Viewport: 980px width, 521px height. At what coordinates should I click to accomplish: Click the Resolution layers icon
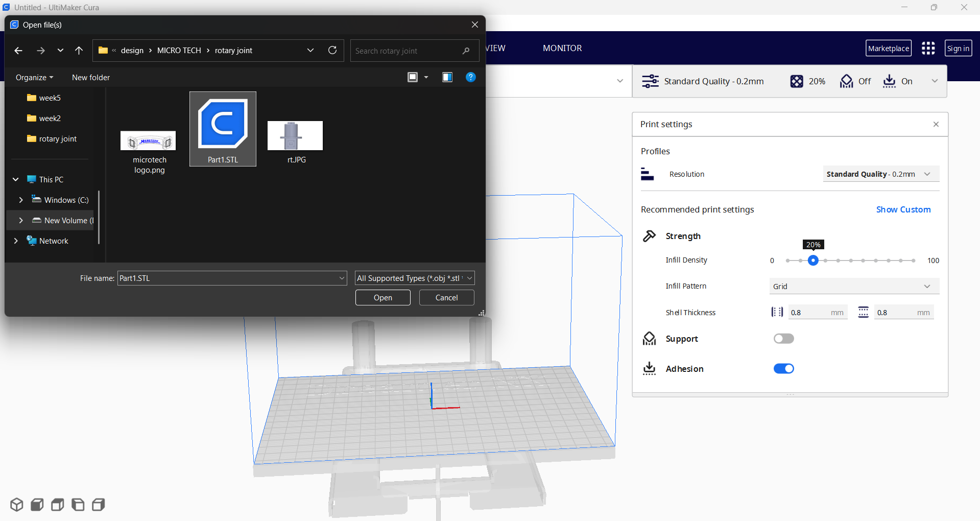point(647,174)
